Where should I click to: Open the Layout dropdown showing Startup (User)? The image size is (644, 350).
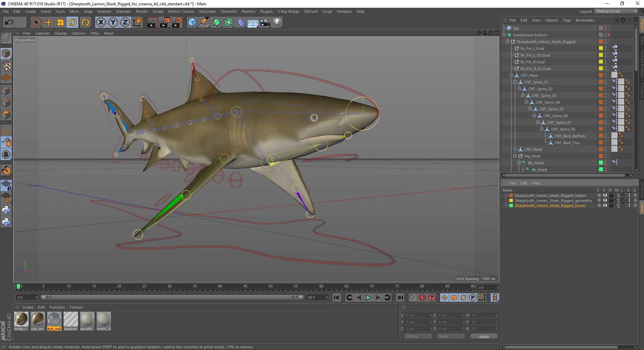point(616,11)
